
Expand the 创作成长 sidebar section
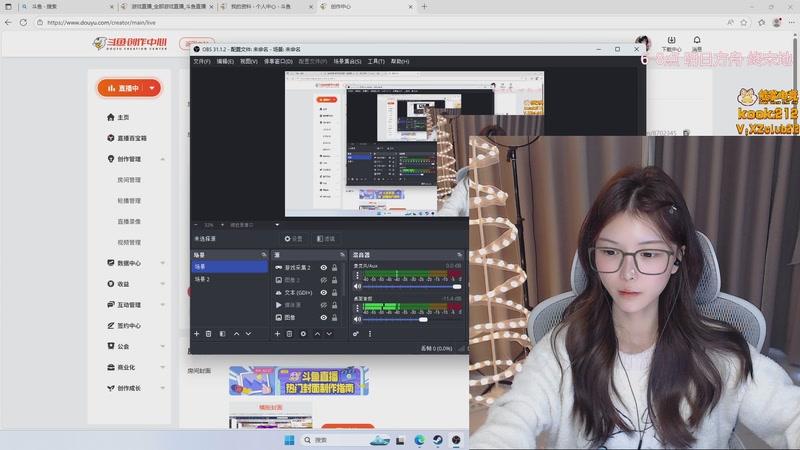point(163,388)
